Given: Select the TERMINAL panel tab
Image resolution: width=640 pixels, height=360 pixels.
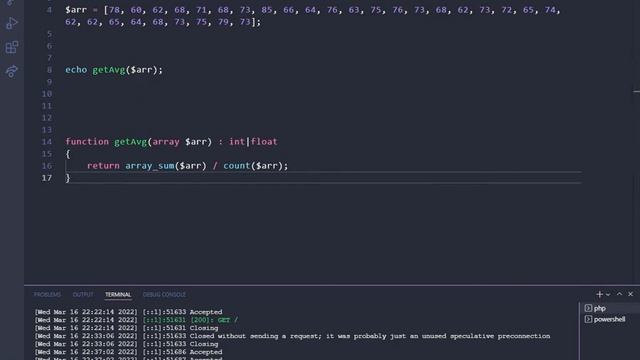Looking at the screenshot, I should tap(118, 294).
